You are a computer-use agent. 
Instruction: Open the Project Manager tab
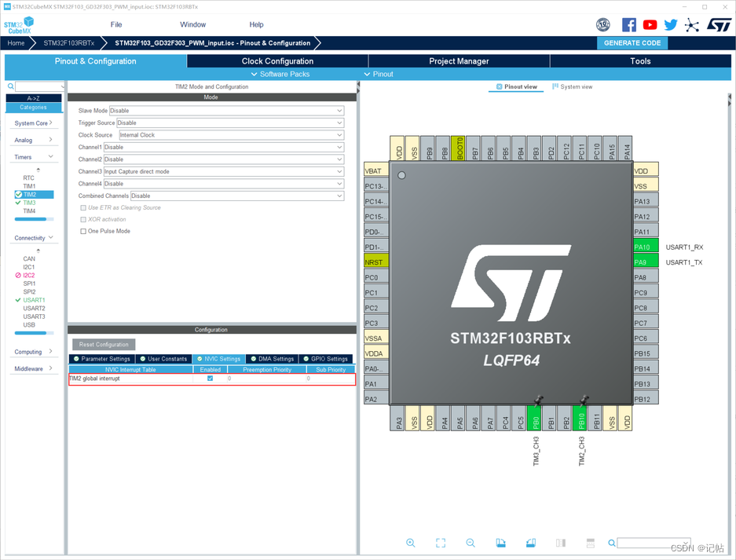458,60
